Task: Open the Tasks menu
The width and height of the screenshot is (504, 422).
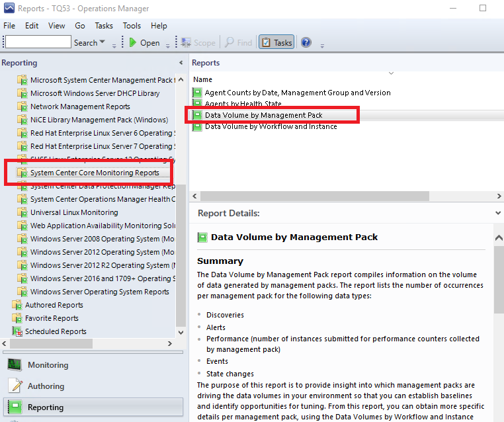Action: pos(104,26)
